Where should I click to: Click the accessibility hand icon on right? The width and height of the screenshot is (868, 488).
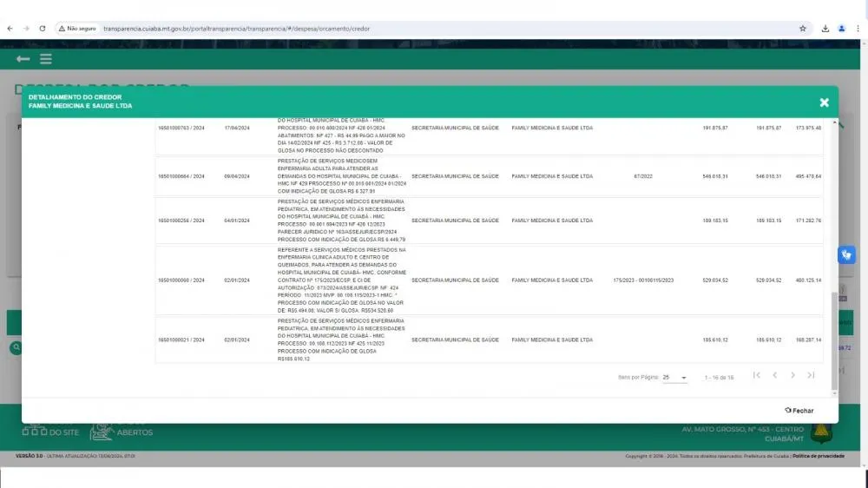click(x=846, y=254)
